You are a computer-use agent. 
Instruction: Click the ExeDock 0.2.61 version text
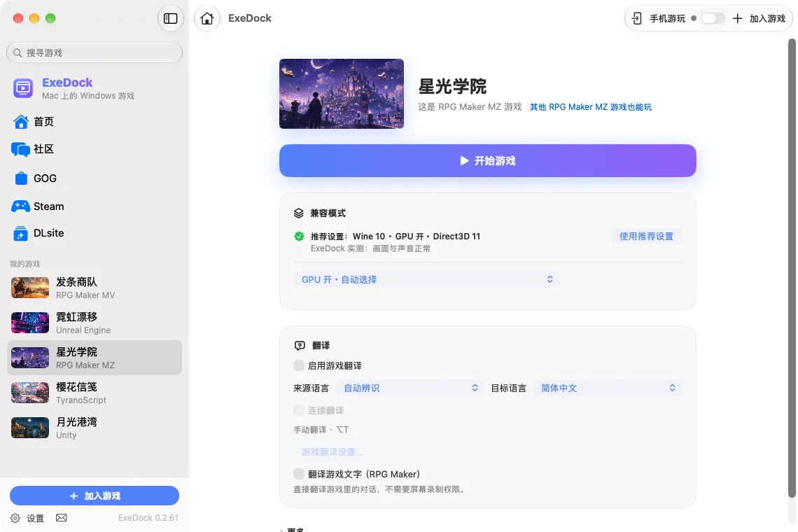pos(148,518)
